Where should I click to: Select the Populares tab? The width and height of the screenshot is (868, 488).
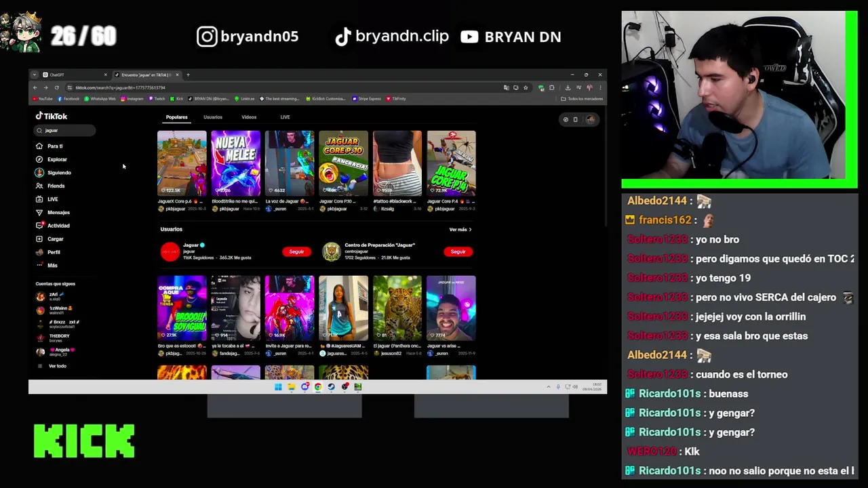(x=176, y=117)
